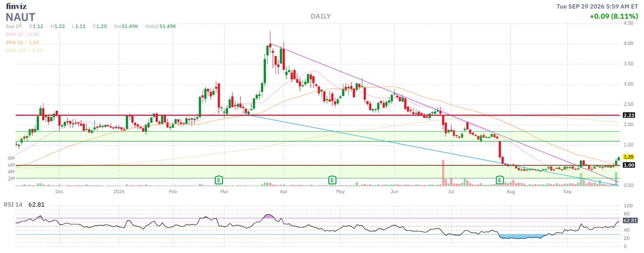Click the NAUT ticker symbol

click(20, 17)
